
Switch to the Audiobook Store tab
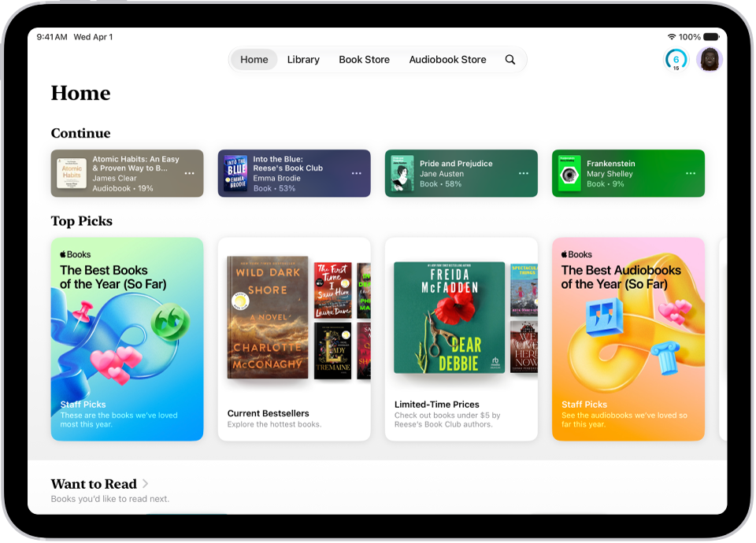[447, 60]
